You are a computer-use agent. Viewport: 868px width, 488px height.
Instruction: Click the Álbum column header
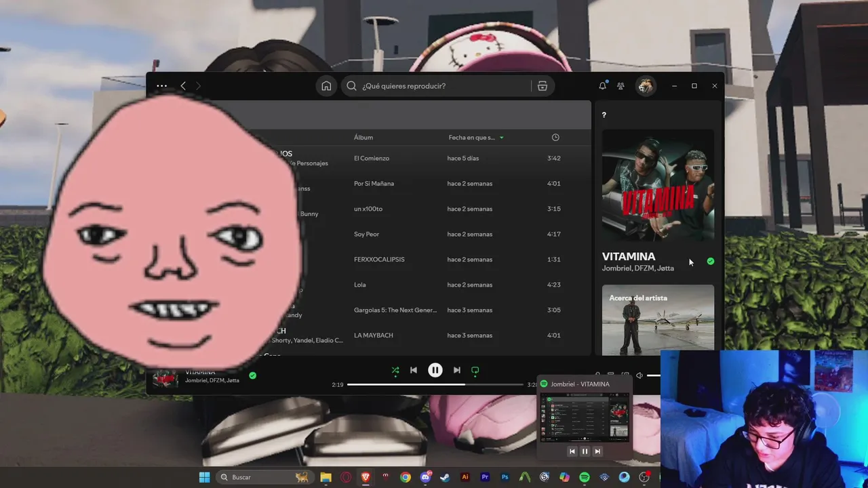click(363, 138)
